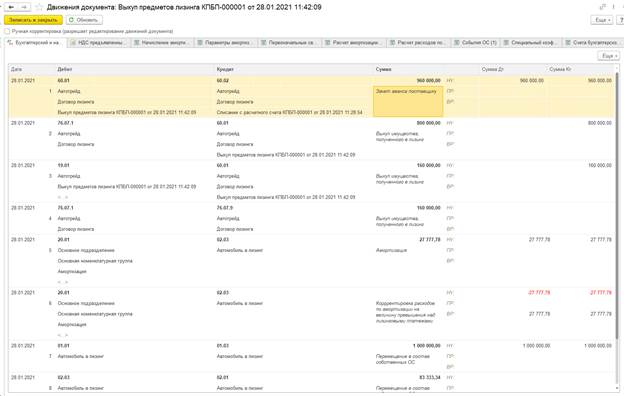Click the "Сумма Дт" column header
Viewport: 624px width, 396px height.
click(x=492, y=69)
